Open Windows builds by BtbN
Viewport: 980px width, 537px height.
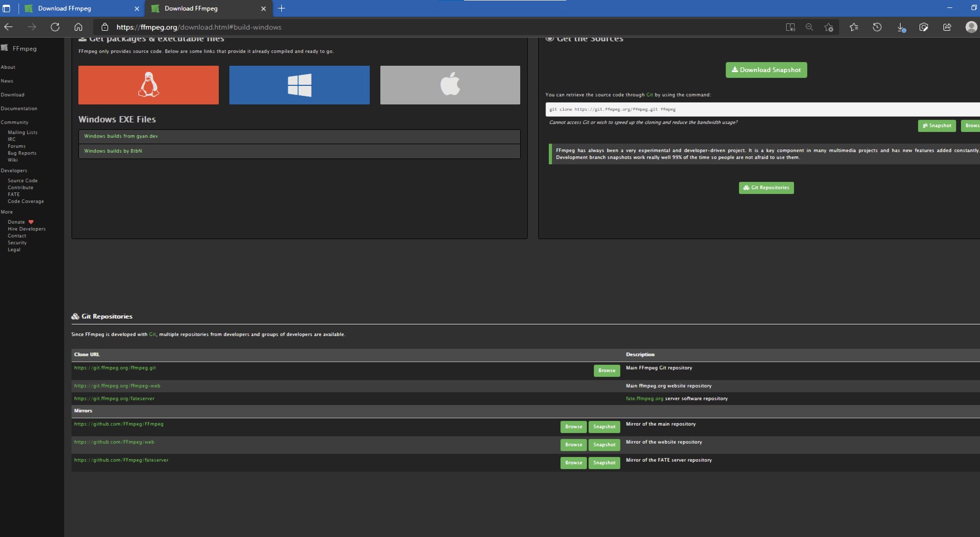coord(113,151)
